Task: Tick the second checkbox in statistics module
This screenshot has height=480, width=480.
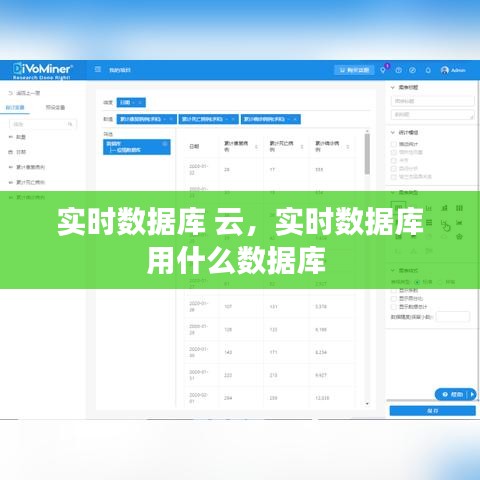Action: [x=394, y=152]
